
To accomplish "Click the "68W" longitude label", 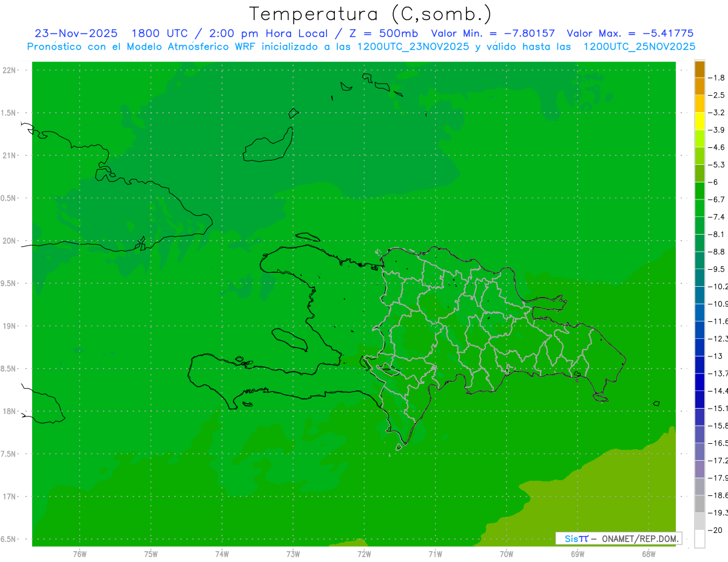I will tap(649, 554).
